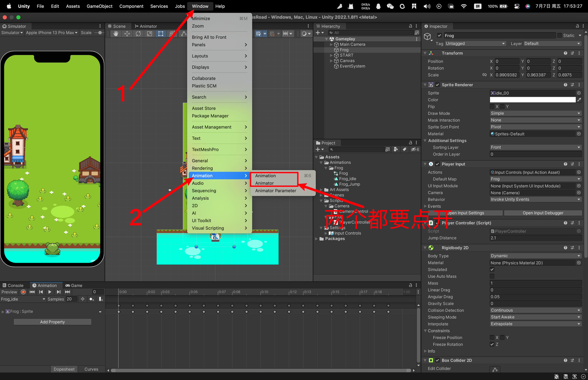Collapse the Constraints section
This screenshot has height=380, width=588.
pos(425,331)
